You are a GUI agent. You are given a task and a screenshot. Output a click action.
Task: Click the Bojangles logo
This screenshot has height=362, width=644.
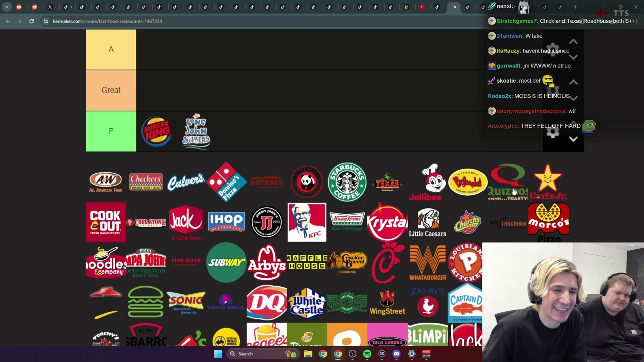tap(468, 182)
